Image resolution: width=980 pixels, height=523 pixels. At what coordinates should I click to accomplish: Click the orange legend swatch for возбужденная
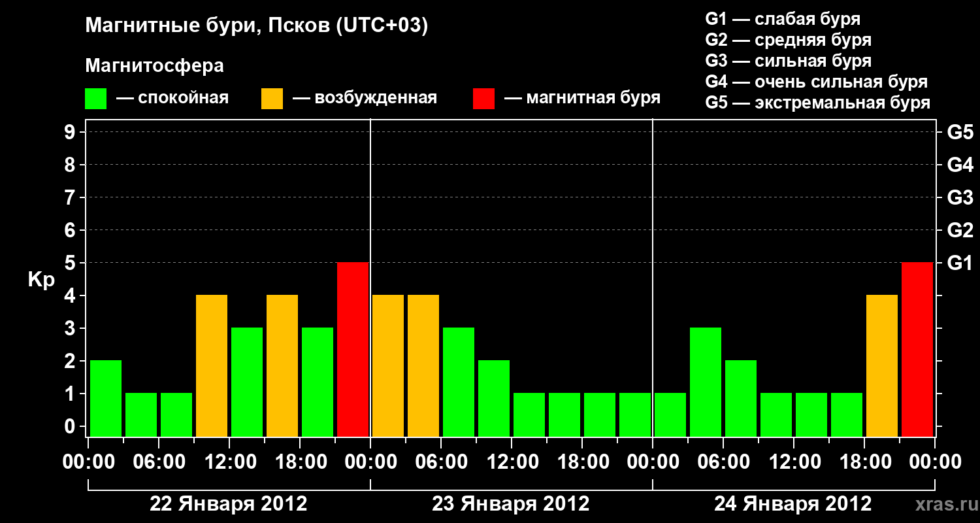click(272, 99)
